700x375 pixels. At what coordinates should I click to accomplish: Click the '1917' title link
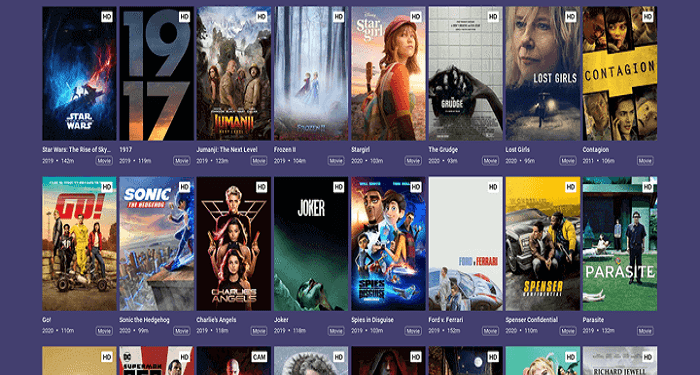[x=125, y=150]
